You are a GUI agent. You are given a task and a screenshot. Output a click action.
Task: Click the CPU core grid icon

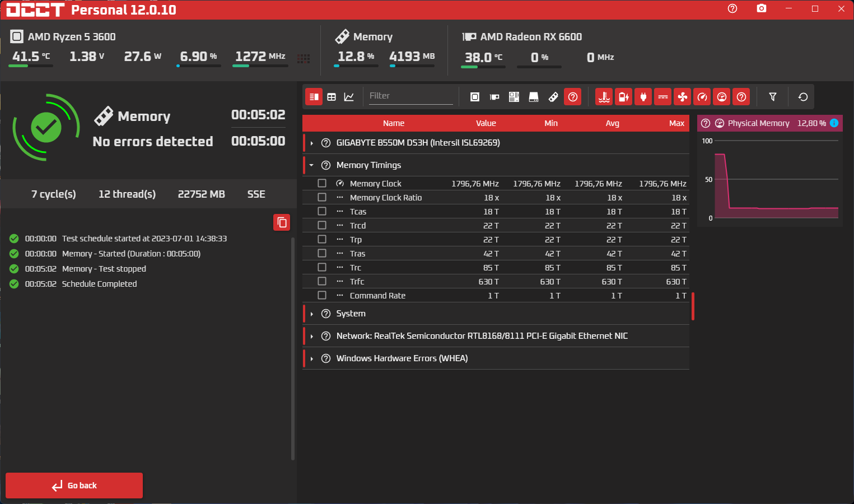coord(304,58)
